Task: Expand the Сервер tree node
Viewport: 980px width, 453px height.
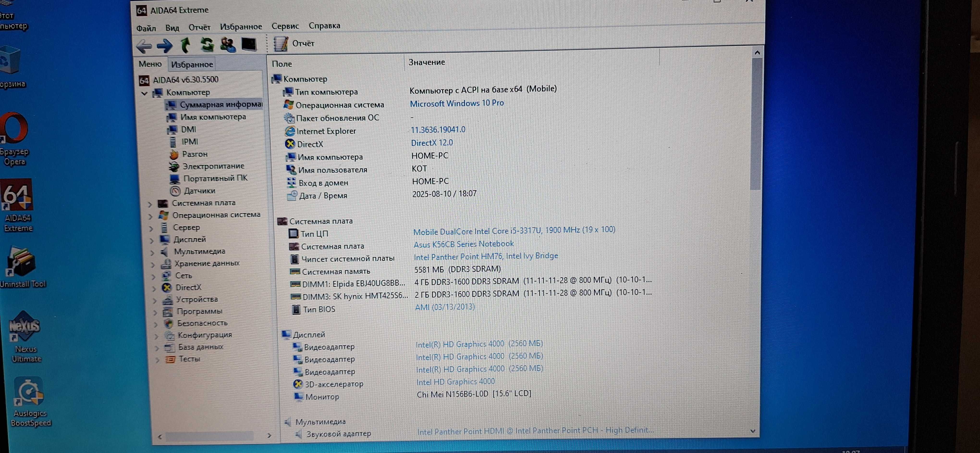Action: 151,228
